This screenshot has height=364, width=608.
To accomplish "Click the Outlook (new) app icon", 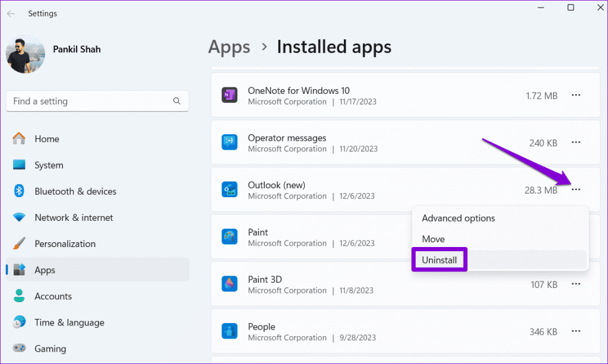I will pos(230,189).
